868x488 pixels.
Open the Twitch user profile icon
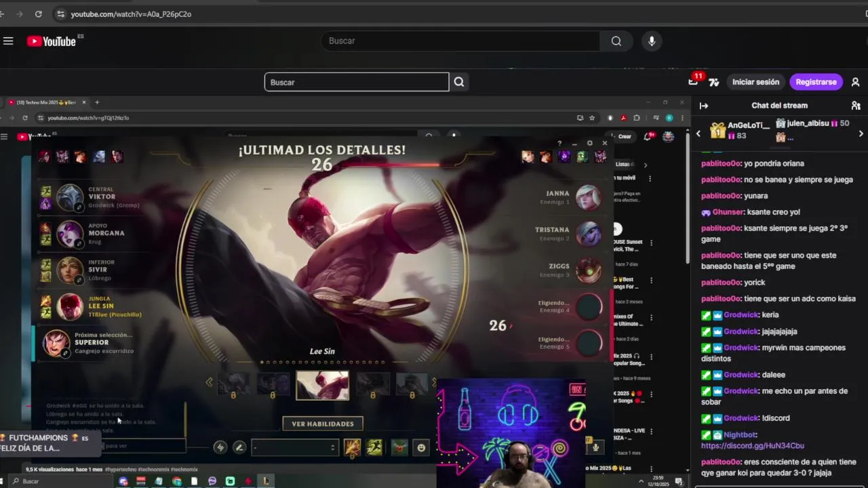point(855,82)
